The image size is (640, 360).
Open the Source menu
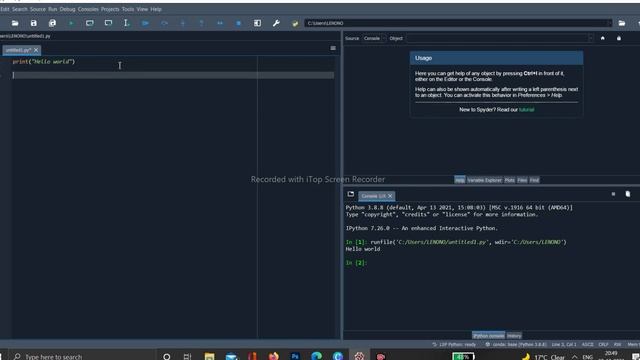[38, 9]
